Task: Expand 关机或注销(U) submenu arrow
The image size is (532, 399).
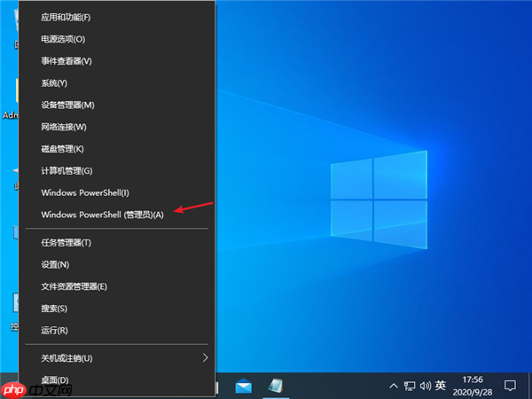Action: (x=206, y=357)
